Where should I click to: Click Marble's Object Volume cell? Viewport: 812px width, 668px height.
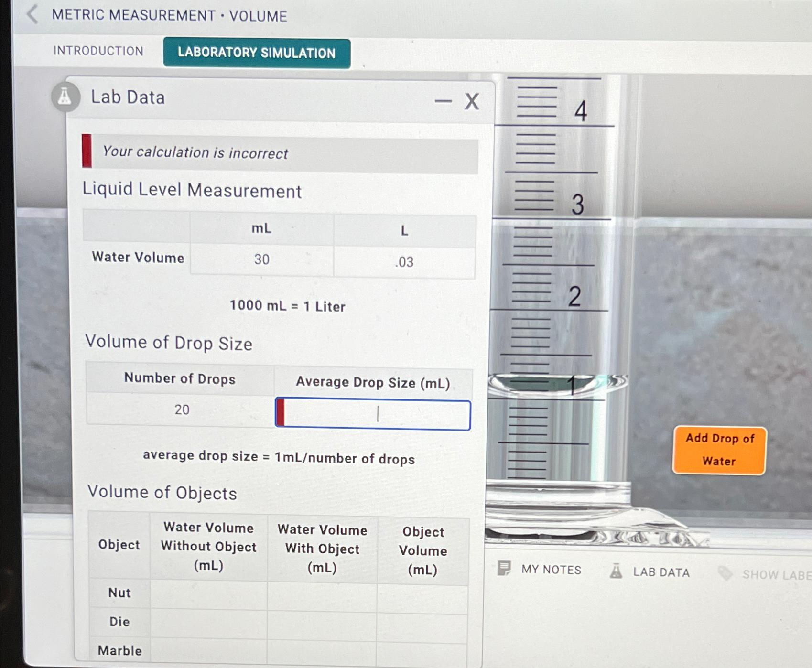pos(423,650)
